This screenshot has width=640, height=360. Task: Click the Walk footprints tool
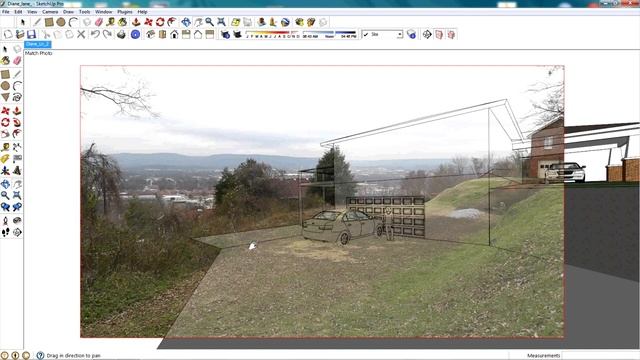pos(5,232)
